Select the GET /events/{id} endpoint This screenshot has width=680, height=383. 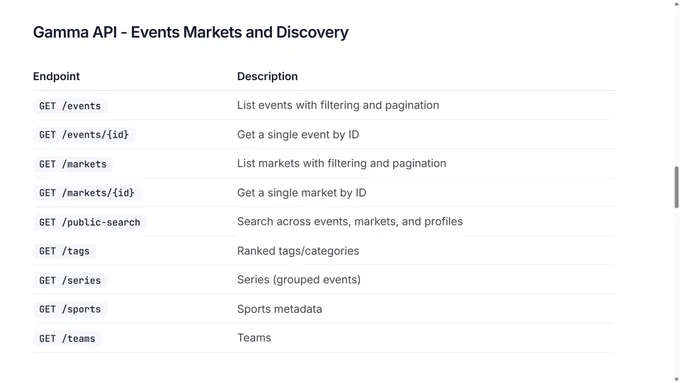tap(84, 134)
